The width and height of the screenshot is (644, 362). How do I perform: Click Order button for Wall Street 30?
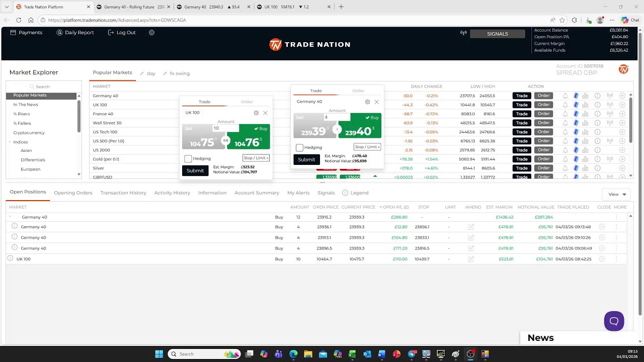pyautogui.click(x=543, y=123)
